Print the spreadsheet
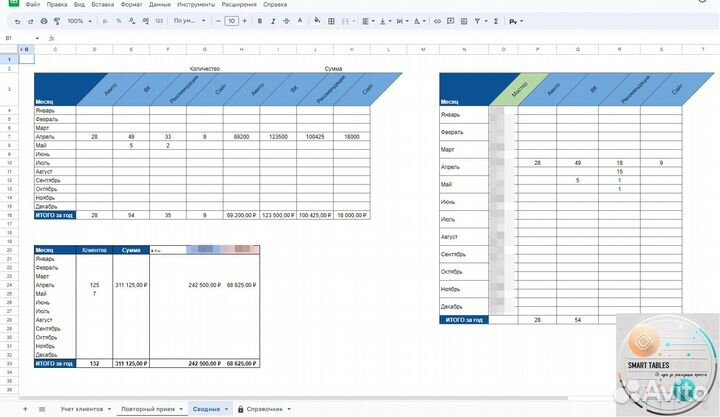Screen dimensions: 720x417 tap(44, 21)
